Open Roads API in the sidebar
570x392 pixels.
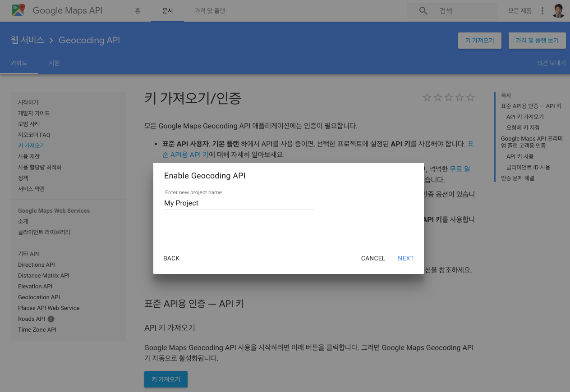pyautogui.click(x=32, y=319)
